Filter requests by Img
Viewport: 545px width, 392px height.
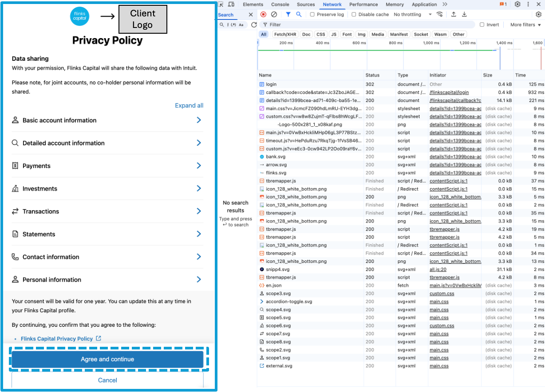362,34
